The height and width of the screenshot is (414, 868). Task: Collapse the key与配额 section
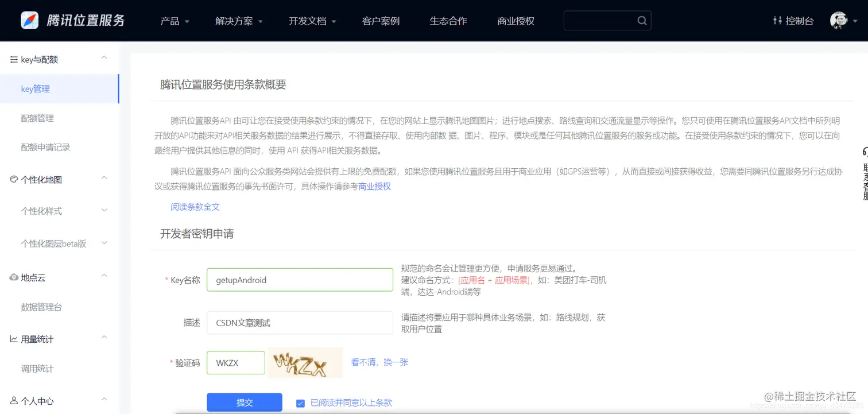104,57
